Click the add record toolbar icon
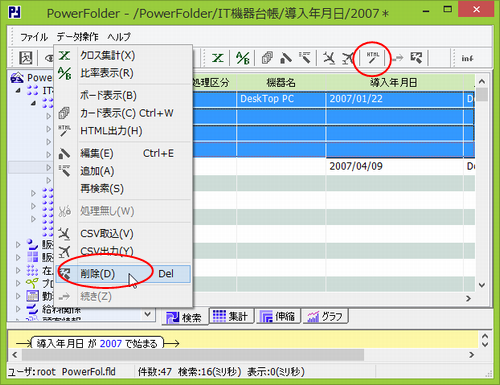 tap(305, 57)
